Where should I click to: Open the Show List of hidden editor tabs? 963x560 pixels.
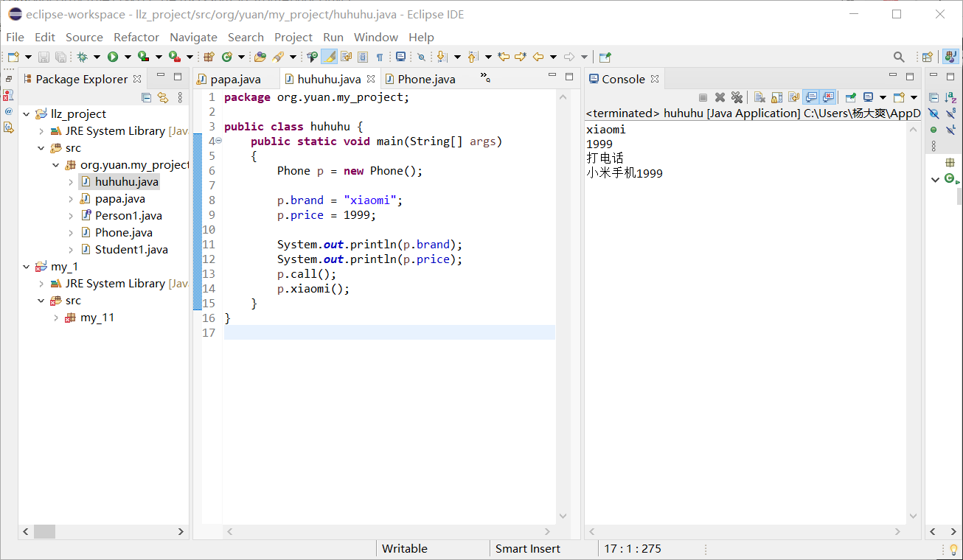484,77
